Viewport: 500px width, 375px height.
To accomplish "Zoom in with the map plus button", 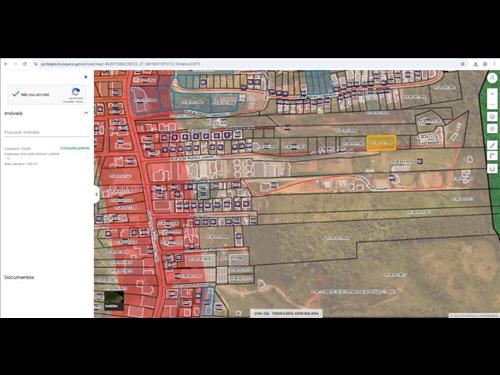I will (x=492, y=94).
